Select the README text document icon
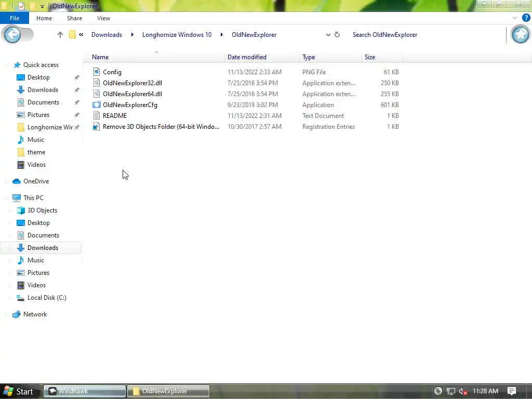Image resolution: width=532 pixels, height=399 pixels. pyautogui.click(x=96, y=116)
